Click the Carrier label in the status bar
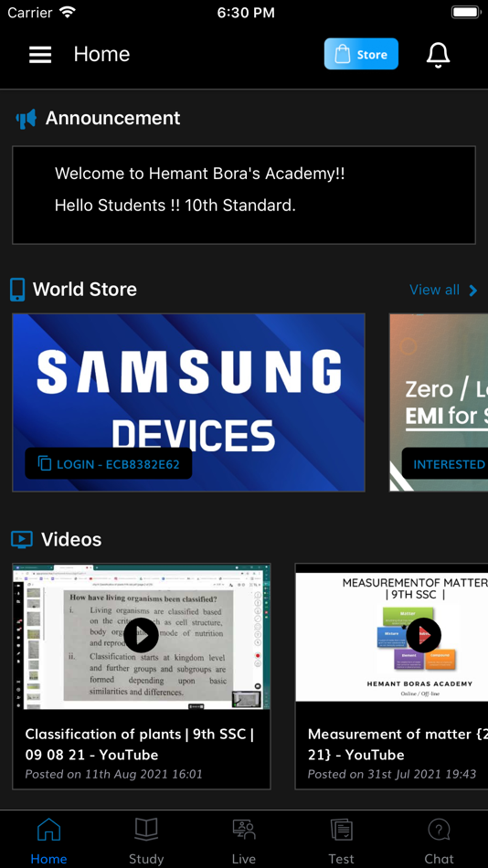The height and width of the screenshot is (868, 488). pos(30,12)
